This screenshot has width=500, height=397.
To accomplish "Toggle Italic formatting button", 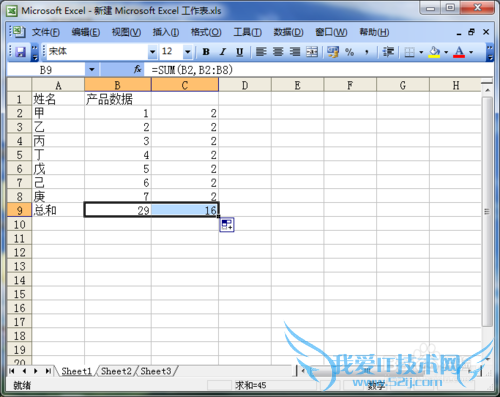I will pos(223,52).
